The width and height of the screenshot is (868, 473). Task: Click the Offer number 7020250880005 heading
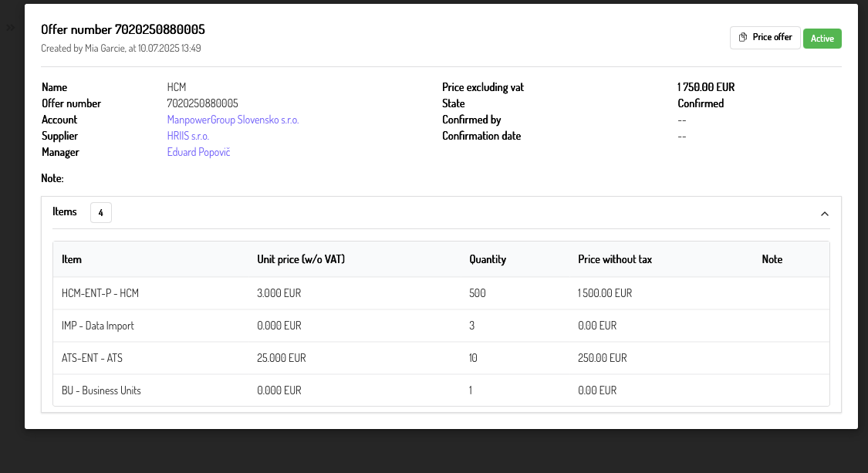(123, 29)
